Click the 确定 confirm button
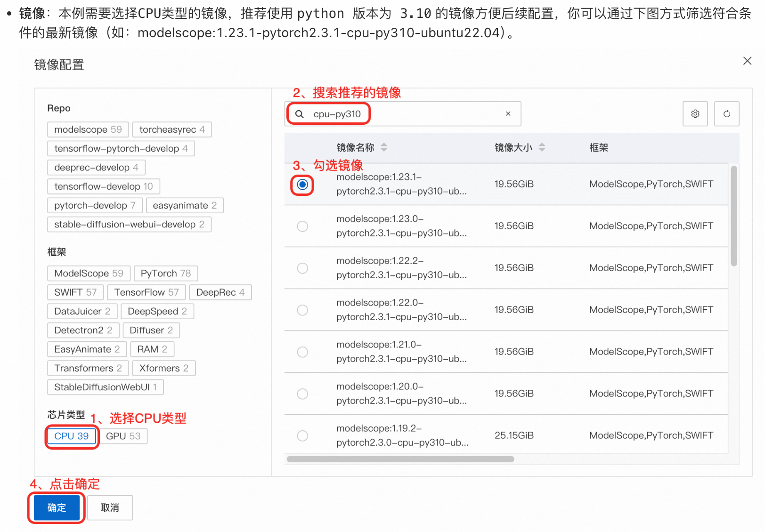 (57, 508)
